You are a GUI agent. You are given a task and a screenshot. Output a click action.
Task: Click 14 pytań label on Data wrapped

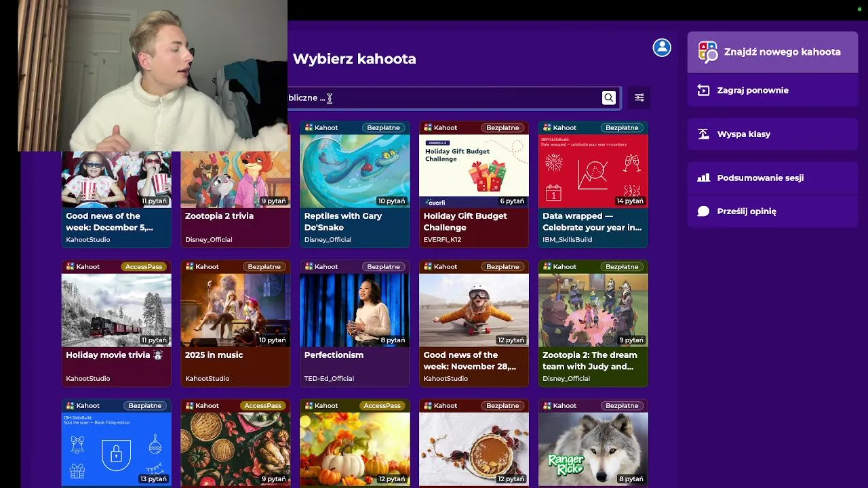(x=630, y=201)
